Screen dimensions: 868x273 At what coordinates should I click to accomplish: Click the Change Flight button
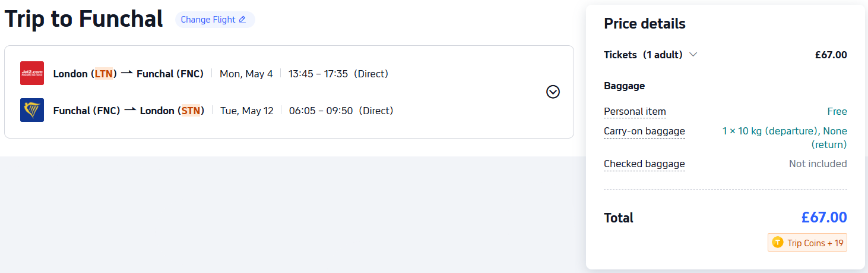click(214, 20)
